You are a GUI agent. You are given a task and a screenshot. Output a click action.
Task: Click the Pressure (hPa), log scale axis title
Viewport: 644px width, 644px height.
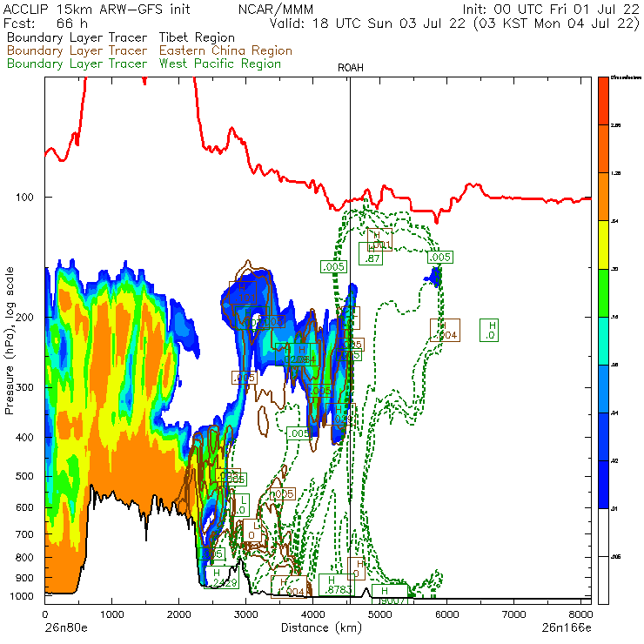tap(10, 341)
